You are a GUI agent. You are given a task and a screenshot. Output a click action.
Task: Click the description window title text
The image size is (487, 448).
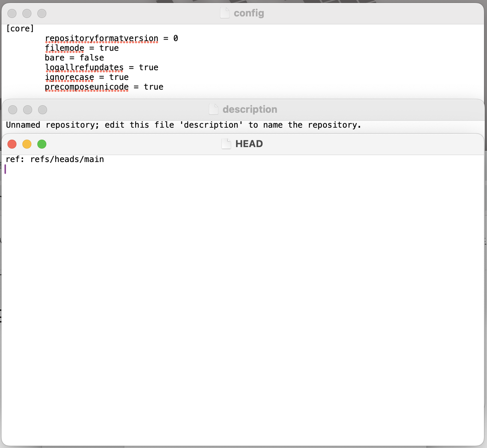[x=250, y=109]
